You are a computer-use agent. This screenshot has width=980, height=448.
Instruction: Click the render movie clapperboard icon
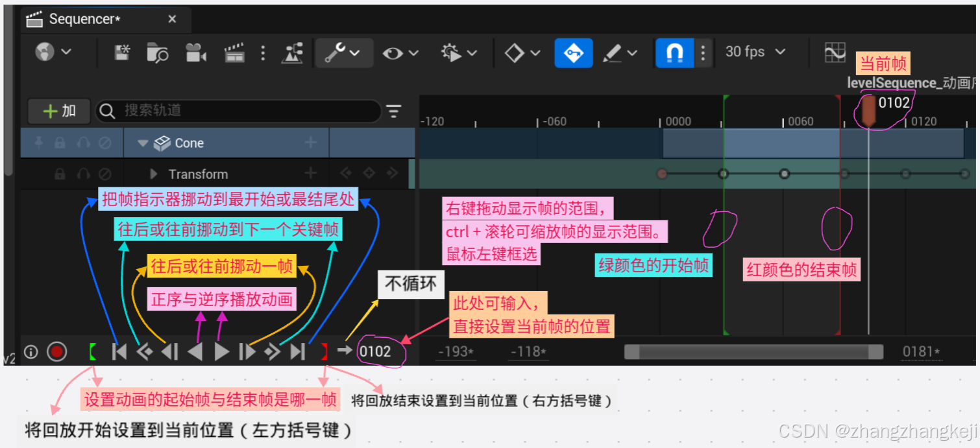pos(234,53)
